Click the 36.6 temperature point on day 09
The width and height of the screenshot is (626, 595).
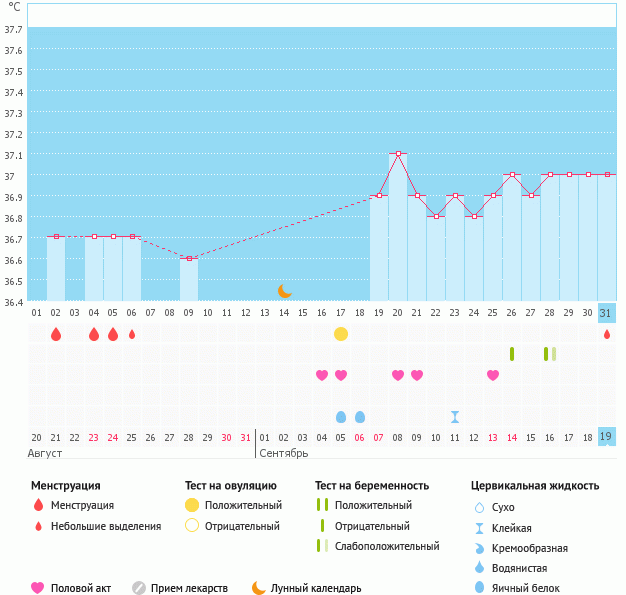189,258
